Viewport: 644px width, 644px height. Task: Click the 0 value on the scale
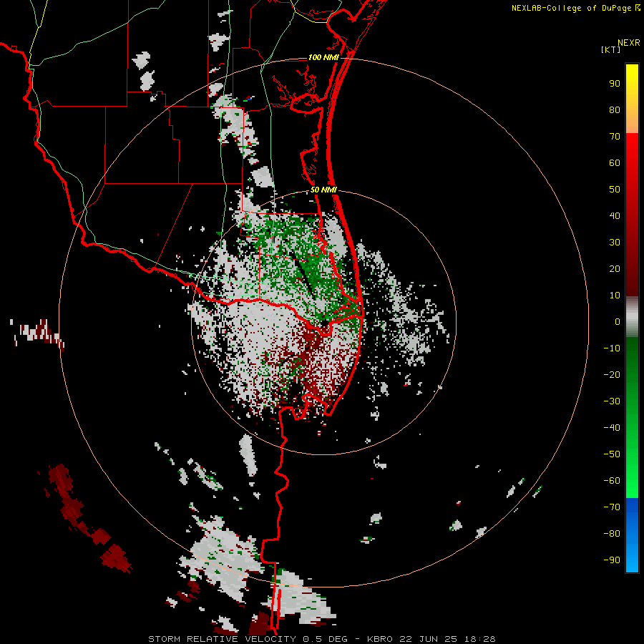618,321
